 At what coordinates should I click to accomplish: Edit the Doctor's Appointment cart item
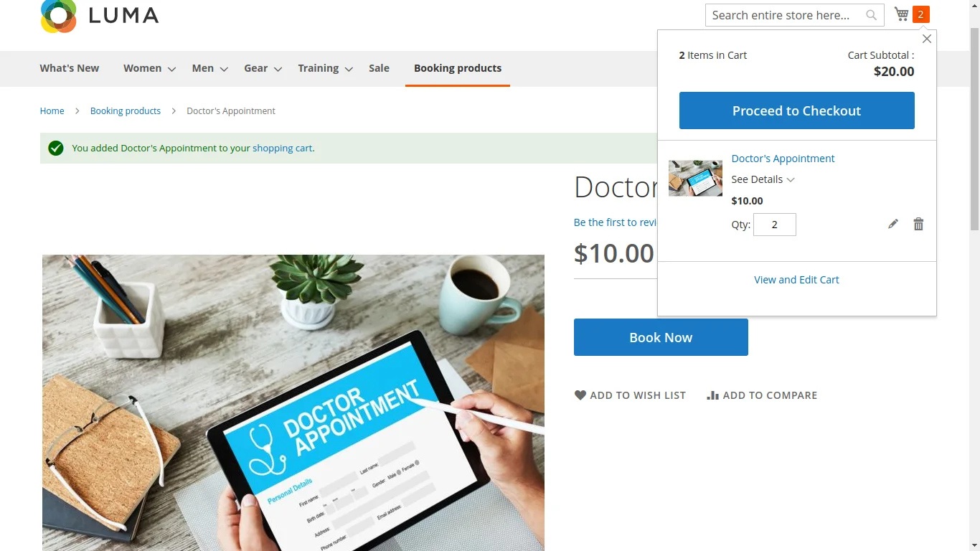pos(893,224)
